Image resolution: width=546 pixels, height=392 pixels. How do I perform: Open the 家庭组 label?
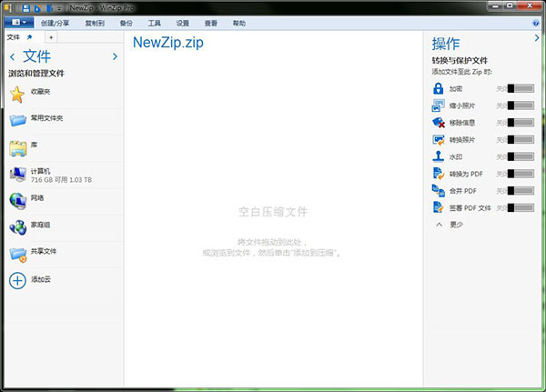40,225
